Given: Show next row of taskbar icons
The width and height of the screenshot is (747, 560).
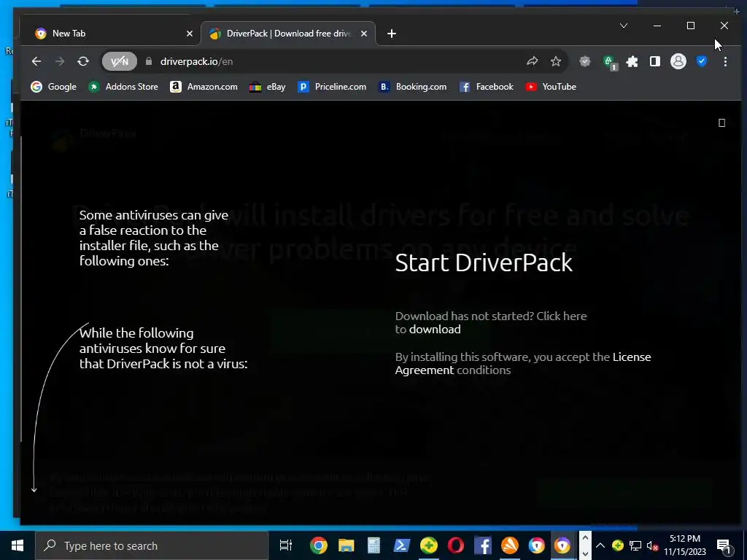Looking at the screenshot, I should (585, 554).
